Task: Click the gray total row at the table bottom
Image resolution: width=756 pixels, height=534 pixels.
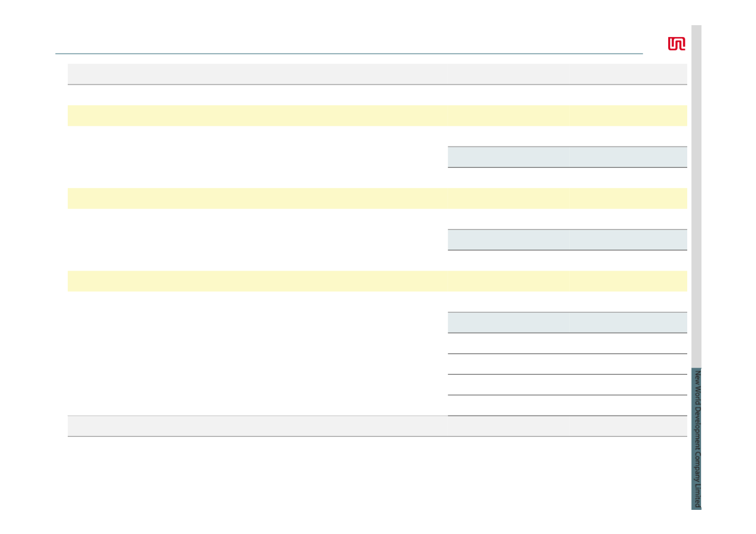Action: (x=377, y=426)
